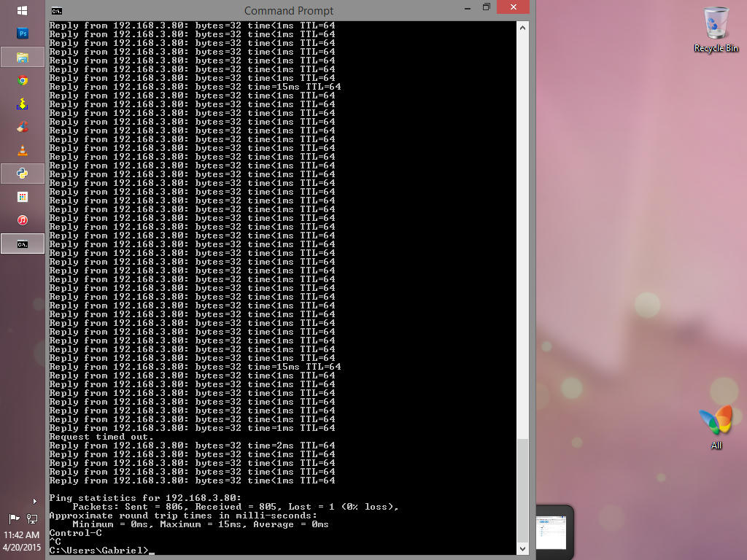Open File Explorer in the taskbar
The width and height of the screenshot is (747, 560).
tap(23, 57)
